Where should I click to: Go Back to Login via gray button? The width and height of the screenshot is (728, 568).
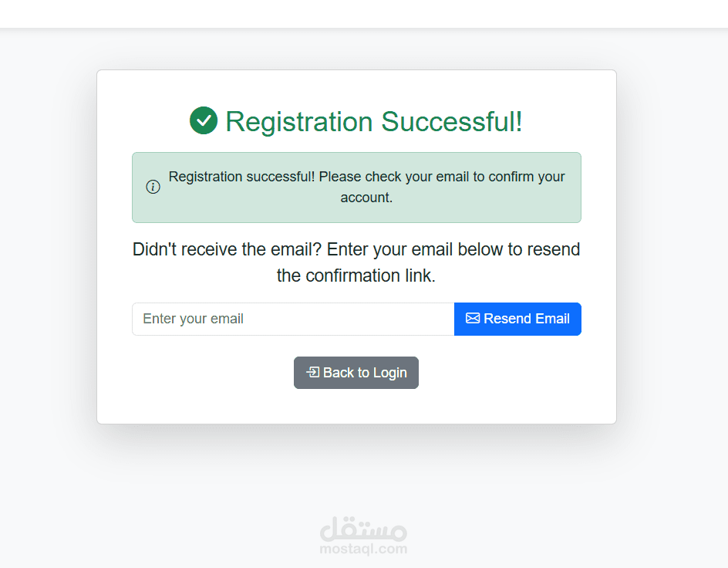pyautogui.click(x=356, y=373)
